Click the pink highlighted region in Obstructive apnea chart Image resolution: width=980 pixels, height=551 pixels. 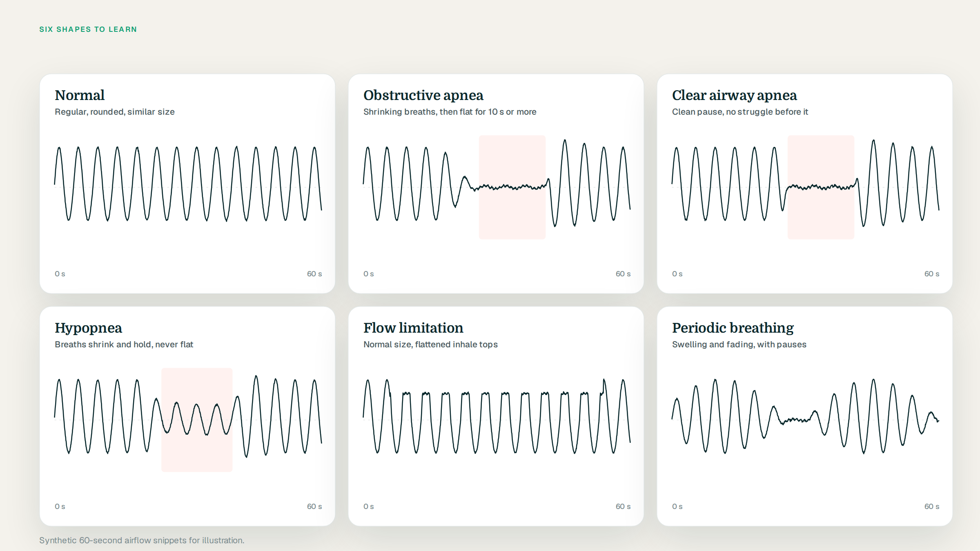pos(512,187)
